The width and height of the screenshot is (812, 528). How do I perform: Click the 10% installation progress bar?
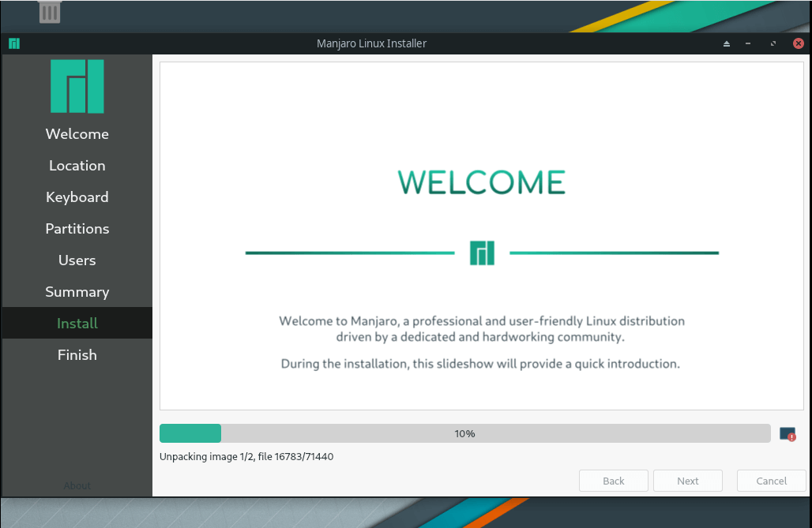click(464, 433)
